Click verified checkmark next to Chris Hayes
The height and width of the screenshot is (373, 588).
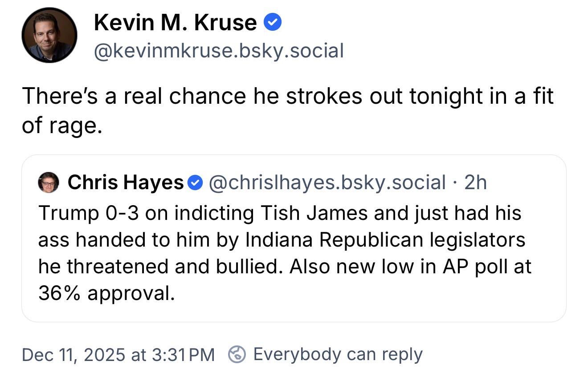196,182
